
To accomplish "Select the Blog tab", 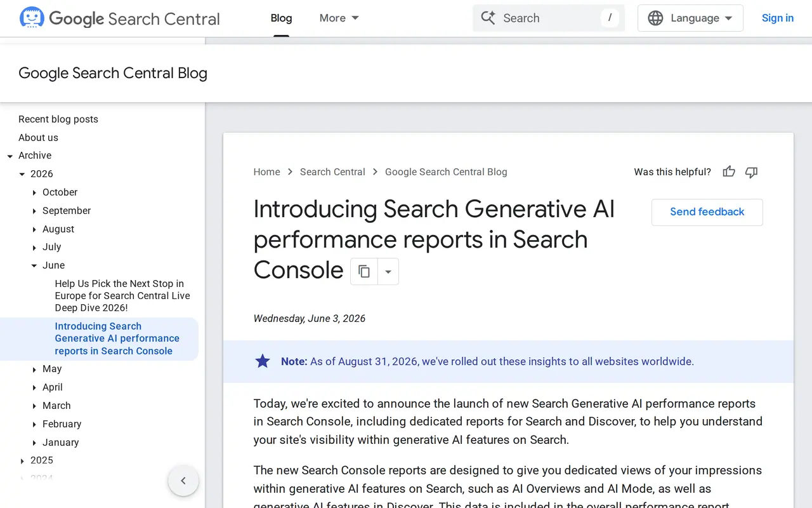I will (281, 18).
